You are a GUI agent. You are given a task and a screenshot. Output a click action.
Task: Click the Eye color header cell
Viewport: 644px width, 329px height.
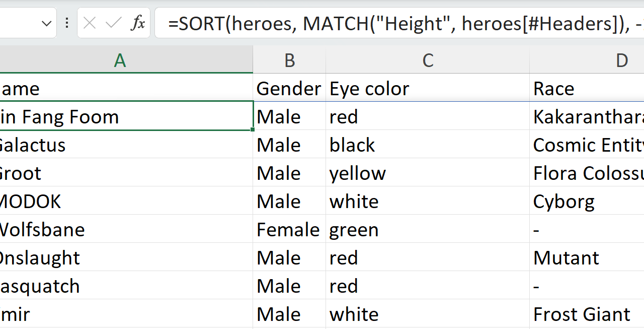428,89
